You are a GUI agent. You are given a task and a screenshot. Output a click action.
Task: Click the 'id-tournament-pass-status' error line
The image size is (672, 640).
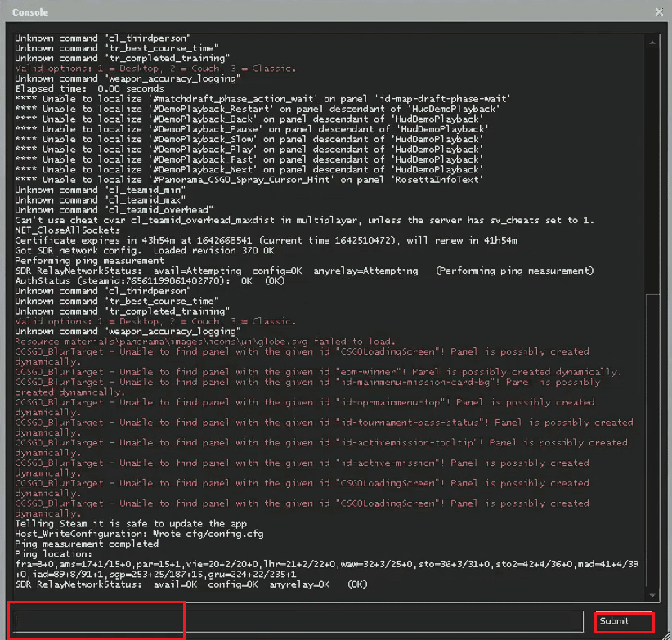[x=324, y=427]
